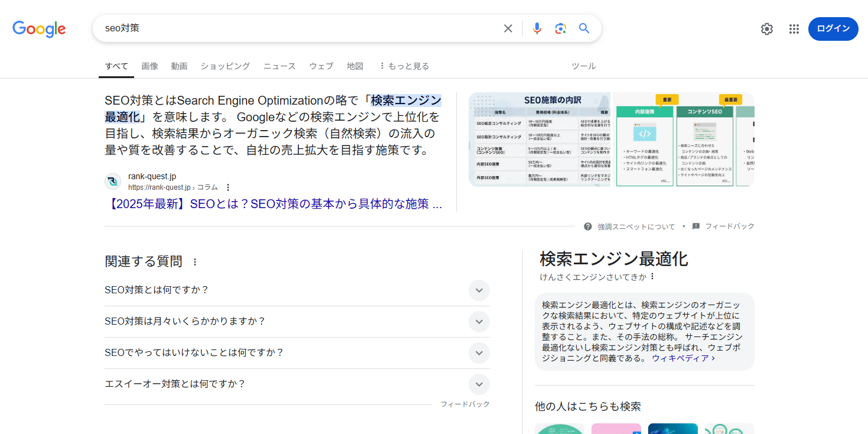868x434 pixels.
Task: Click the magnifier search button
Action: pos(584,28)
